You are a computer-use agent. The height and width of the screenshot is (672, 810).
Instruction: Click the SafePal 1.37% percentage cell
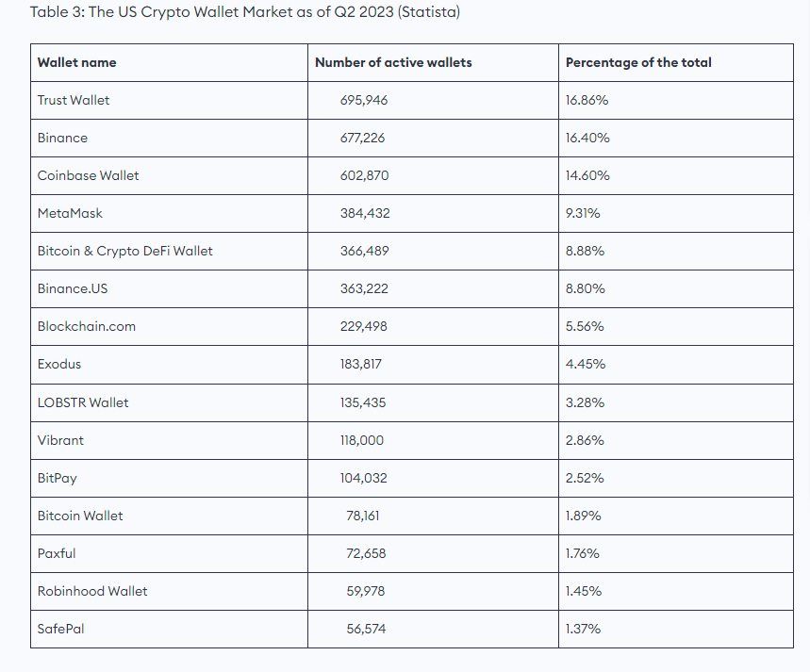coord(583,629)
